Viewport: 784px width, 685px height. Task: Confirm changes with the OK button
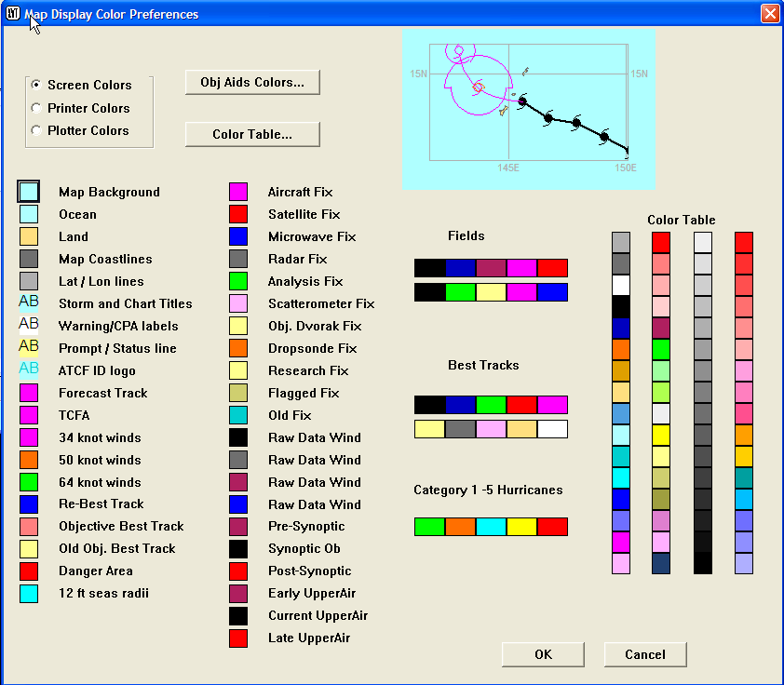[543, 654]
